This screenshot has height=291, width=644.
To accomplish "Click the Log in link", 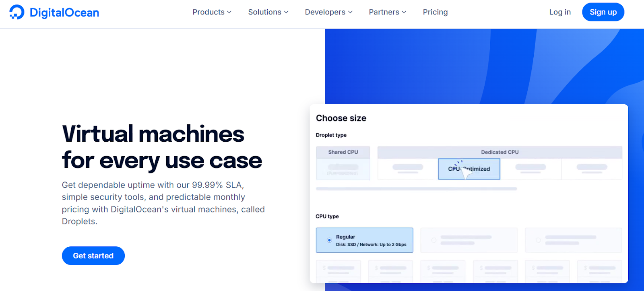I will [560, 12].
